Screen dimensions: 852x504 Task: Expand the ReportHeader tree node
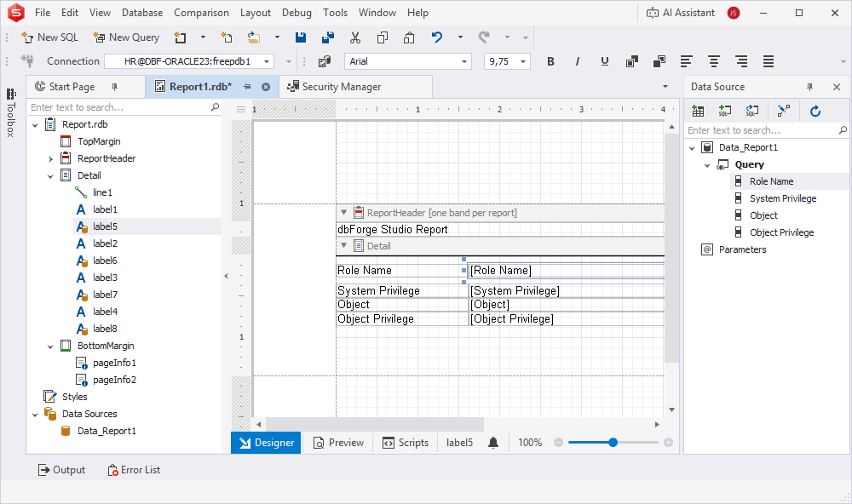coord(50,159)
